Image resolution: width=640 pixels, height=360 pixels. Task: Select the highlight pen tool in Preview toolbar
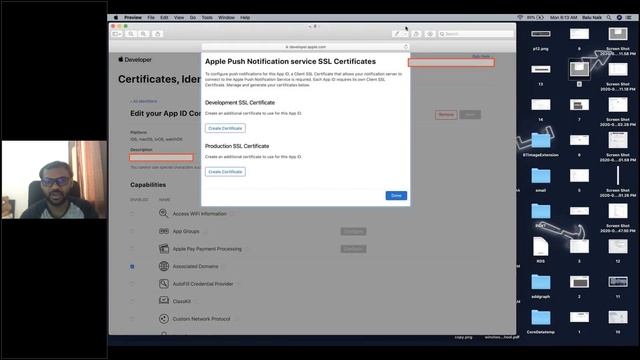(x=396, y=34)
